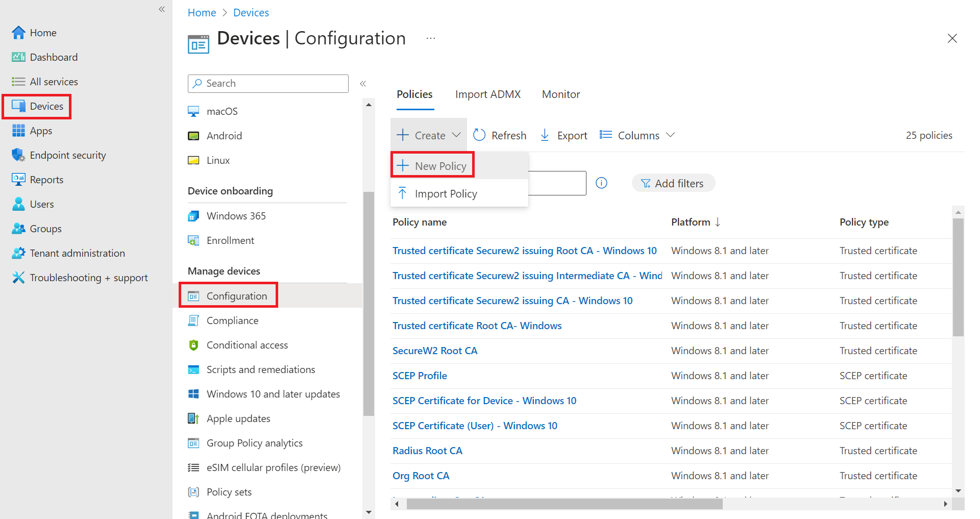Click the Search field in Devices menu
980x519 pixels.
click(x=268, y=84)
